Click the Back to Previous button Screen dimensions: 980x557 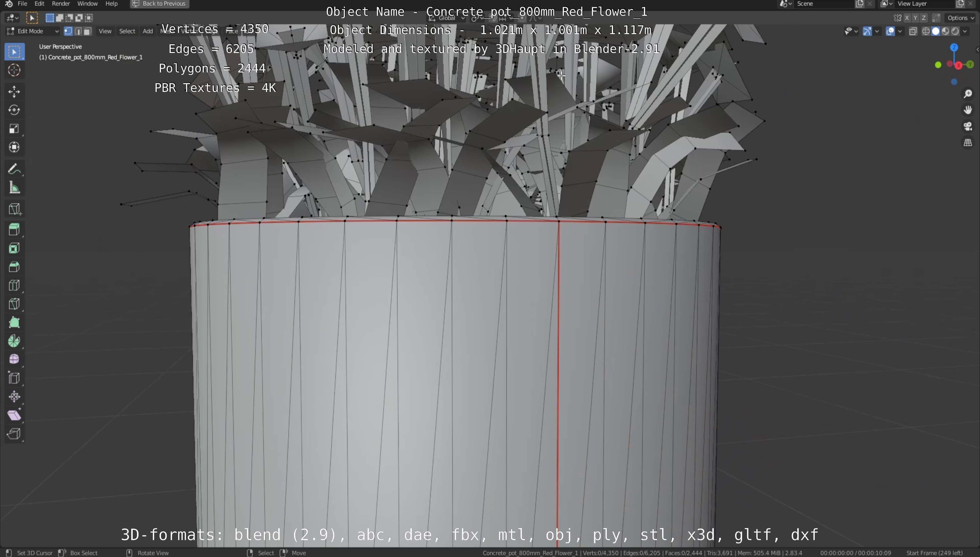159,4
